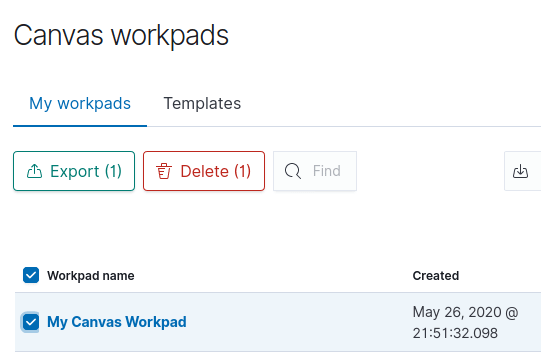Click the 21:51:32.098 timestamp text
This screenshot has height=364, width=541.
click(455, 333)
